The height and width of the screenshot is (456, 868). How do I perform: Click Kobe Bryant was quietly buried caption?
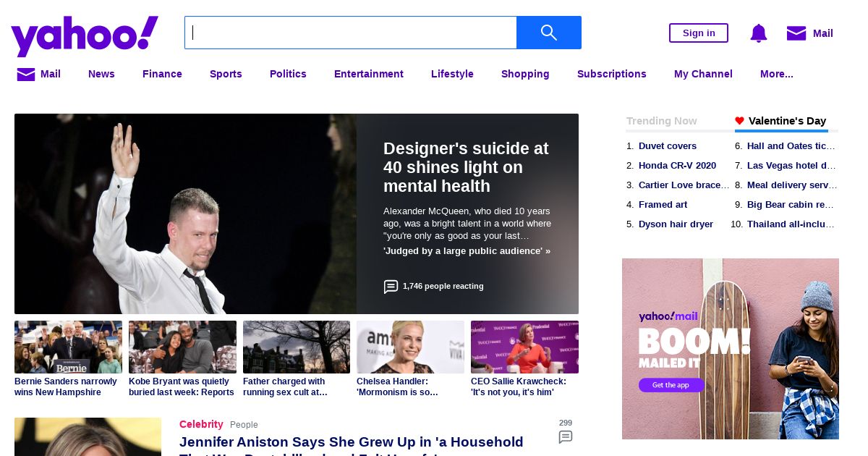tap(182, 387)
